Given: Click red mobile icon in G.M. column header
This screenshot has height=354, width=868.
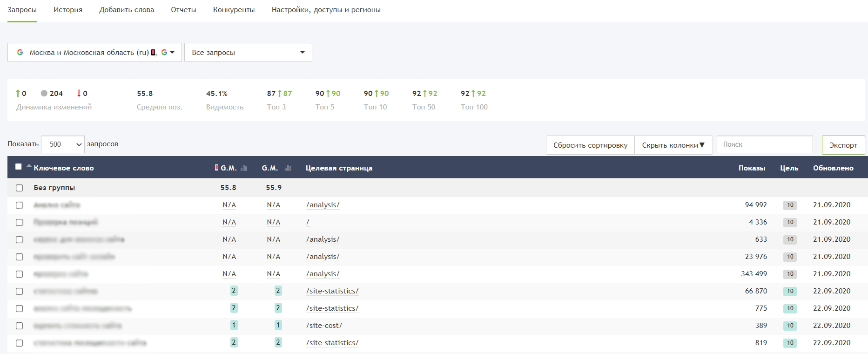Looking at the screenshot, I should point(216,168).
